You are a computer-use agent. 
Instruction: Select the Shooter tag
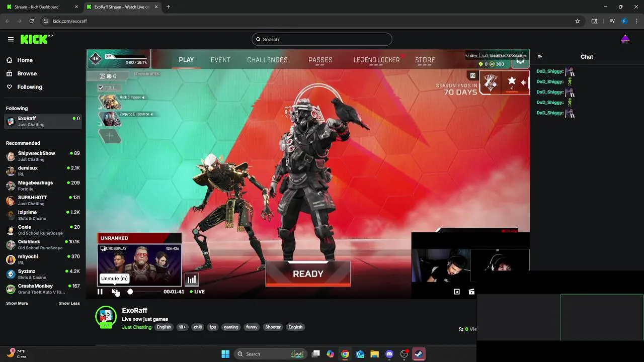point(273,327)
